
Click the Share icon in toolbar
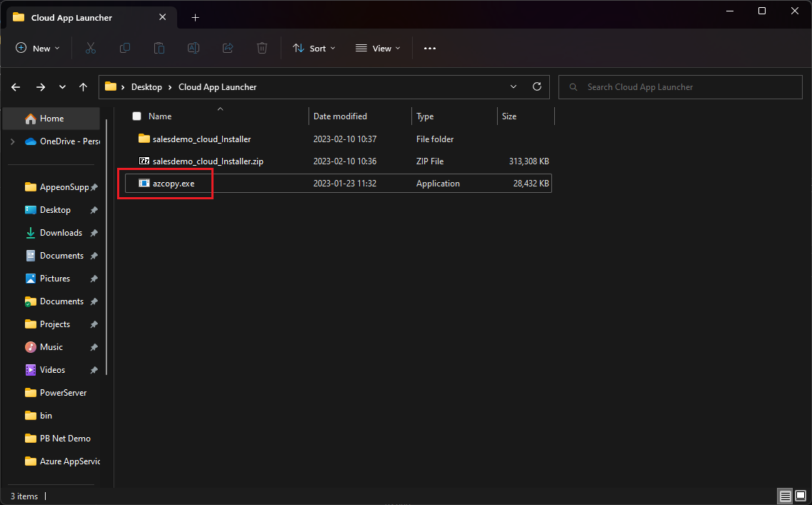[228, 48]
